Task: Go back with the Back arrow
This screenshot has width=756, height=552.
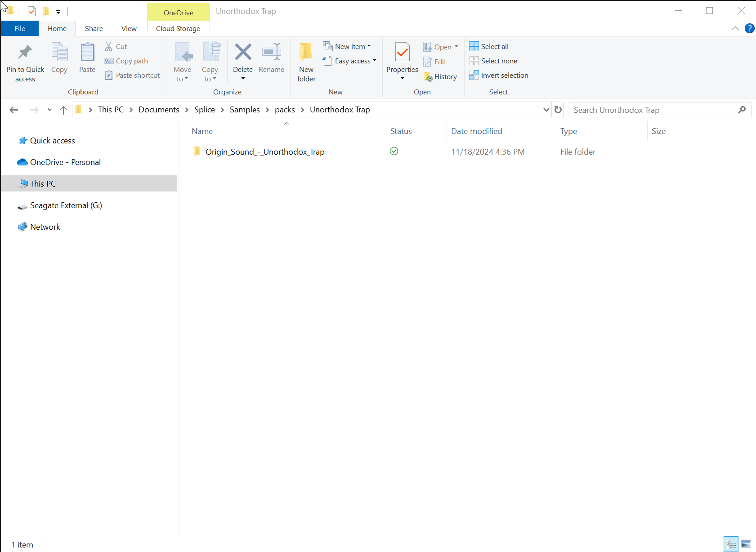Action: point(14,110)
